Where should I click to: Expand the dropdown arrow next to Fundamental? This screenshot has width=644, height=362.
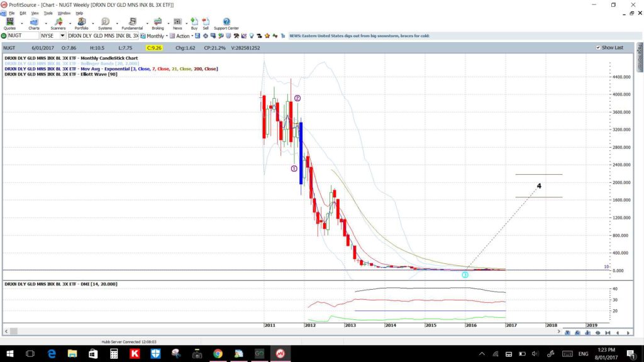point(147,23)
